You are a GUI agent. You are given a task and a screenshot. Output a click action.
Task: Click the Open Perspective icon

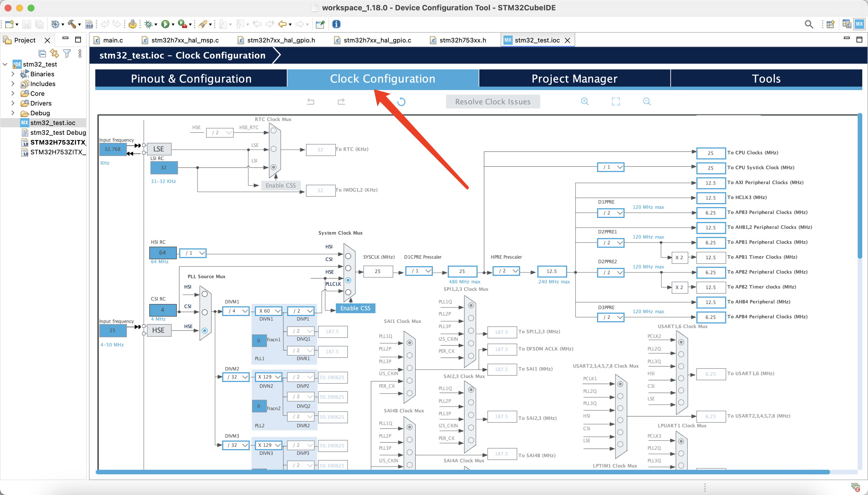pos(830,24)
